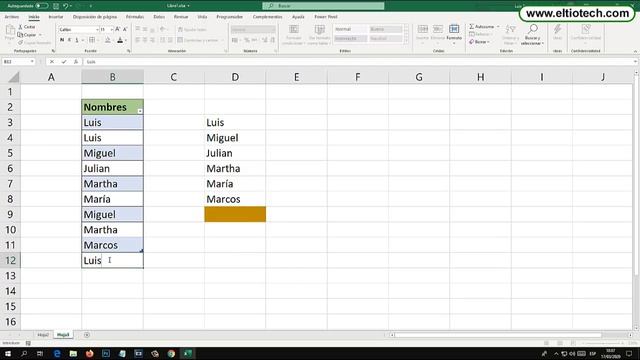Open the Power Pivot tab
This screenshot has height=360, width=640.
326,17
